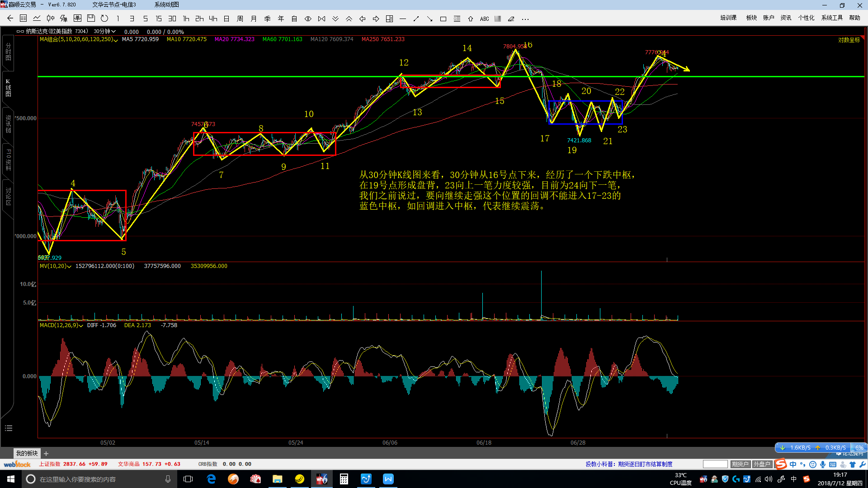The height and width of the screenshot is (488, 868).
Task: Open the 培训课 menu
Action: coord(728,18)
